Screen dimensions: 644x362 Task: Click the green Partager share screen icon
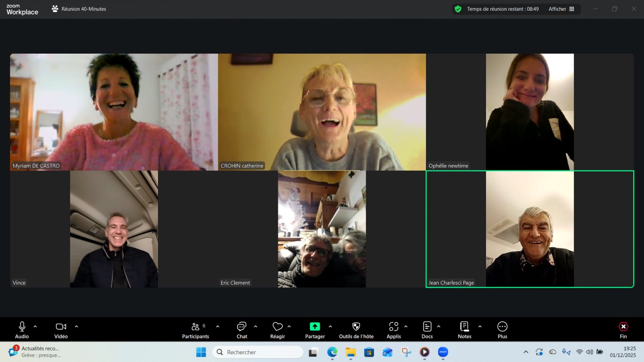tap(315, 327)
